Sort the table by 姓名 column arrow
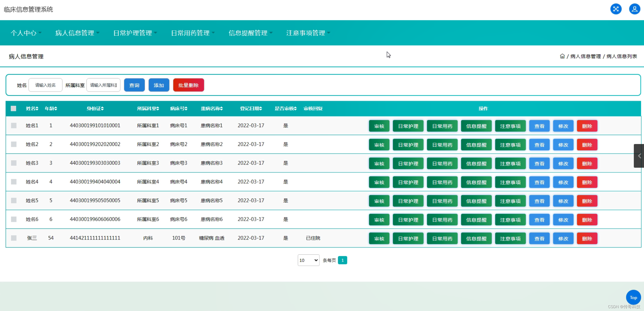The height and width of the screenshot is (311, 644). coord(37,108)
